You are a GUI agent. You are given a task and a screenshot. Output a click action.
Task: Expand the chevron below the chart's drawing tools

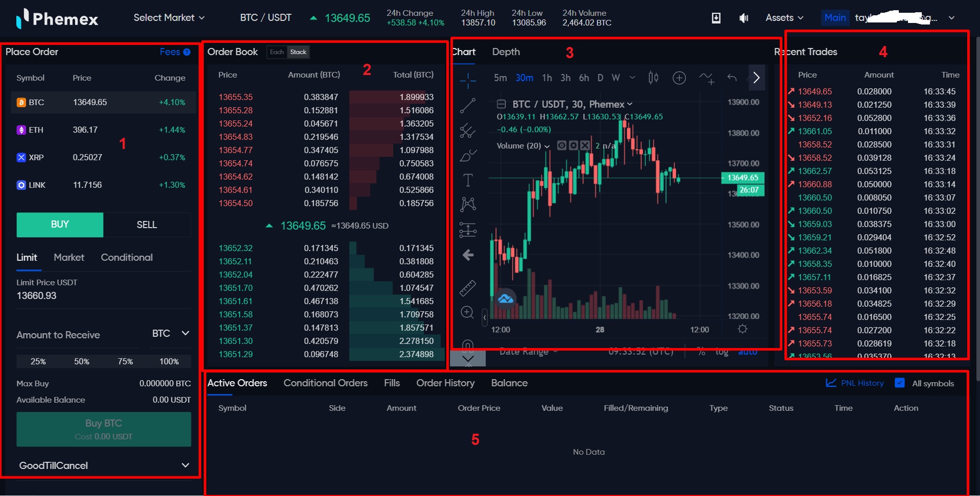[468, 359]
